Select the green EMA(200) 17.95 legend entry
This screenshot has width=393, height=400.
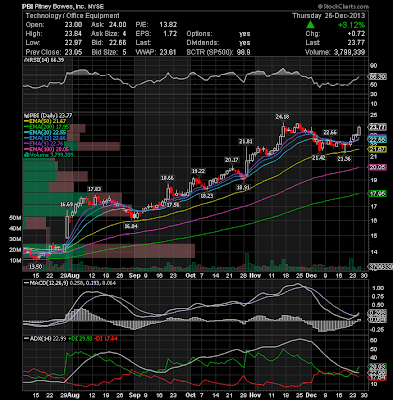(x=46, y=127)
